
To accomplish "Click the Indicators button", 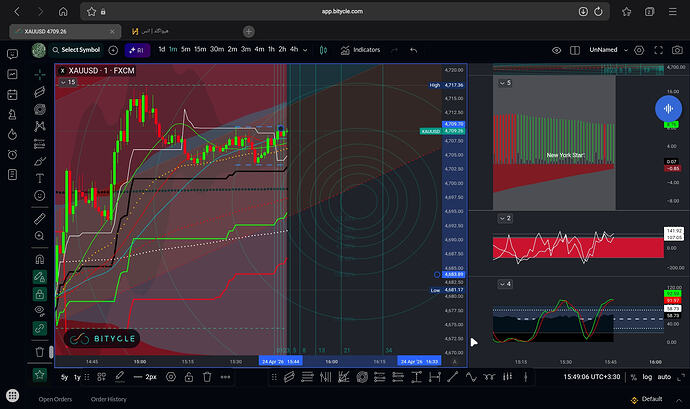I will click(360, 50).
